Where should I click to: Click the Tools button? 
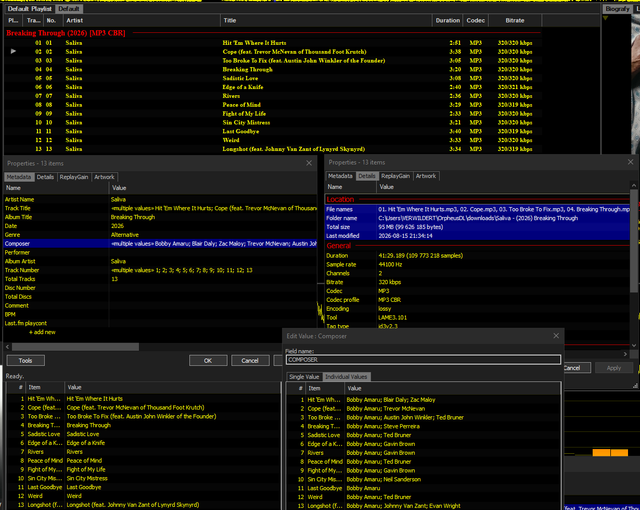tap(25, 360)
